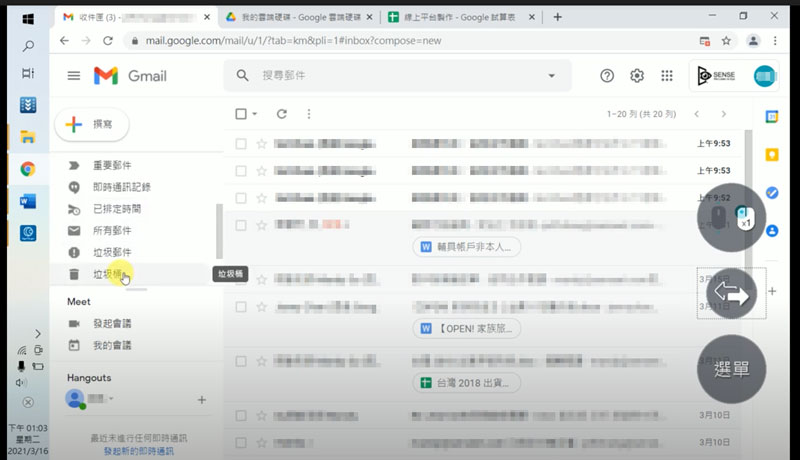
Task: Open the 已排定時間 label
Action: 117,209
